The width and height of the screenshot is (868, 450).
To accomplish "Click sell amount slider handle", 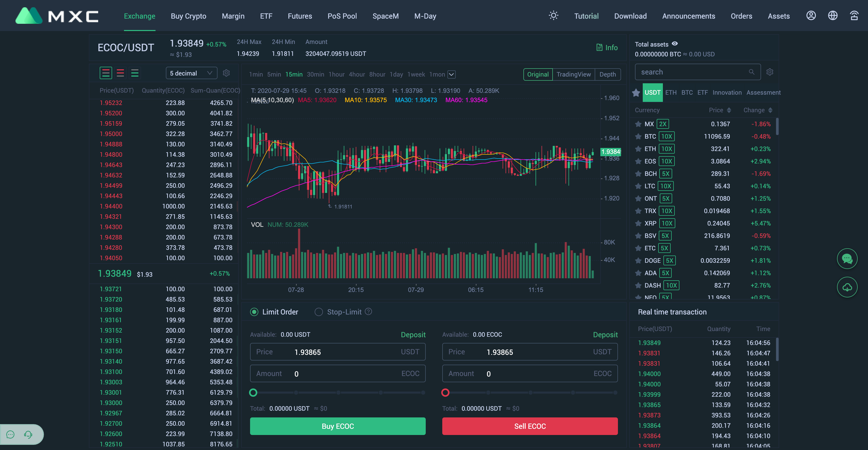I will coord(445,392).
